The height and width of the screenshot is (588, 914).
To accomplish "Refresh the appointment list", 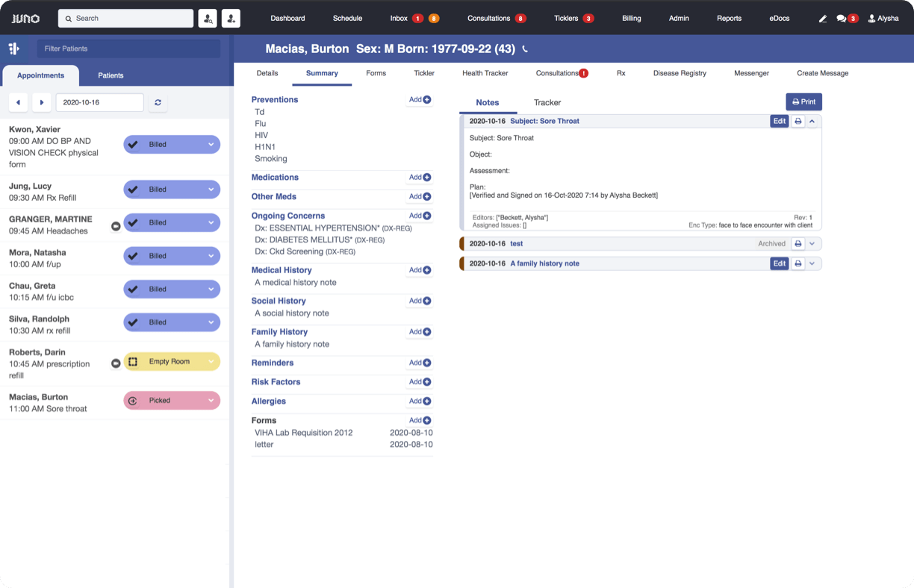I will pyautogui.click(x=158, y=102).
